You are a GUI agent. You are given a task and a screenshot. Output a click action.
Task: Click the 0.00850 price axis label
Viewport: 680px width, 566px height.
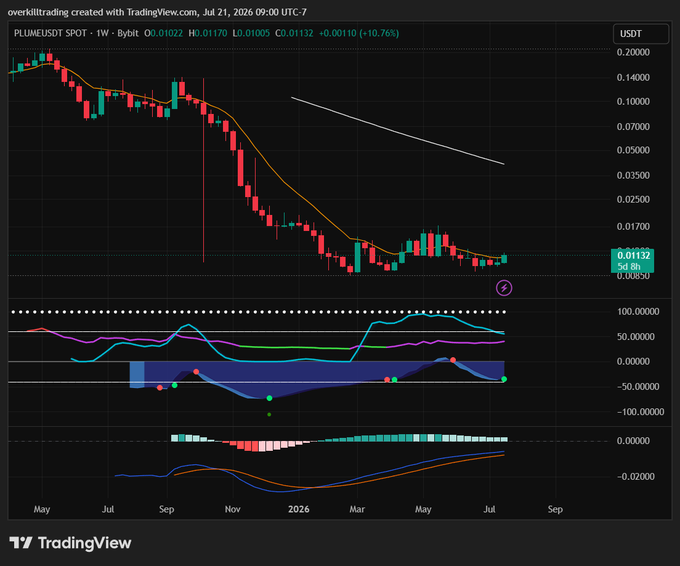[x=633, y=276]
